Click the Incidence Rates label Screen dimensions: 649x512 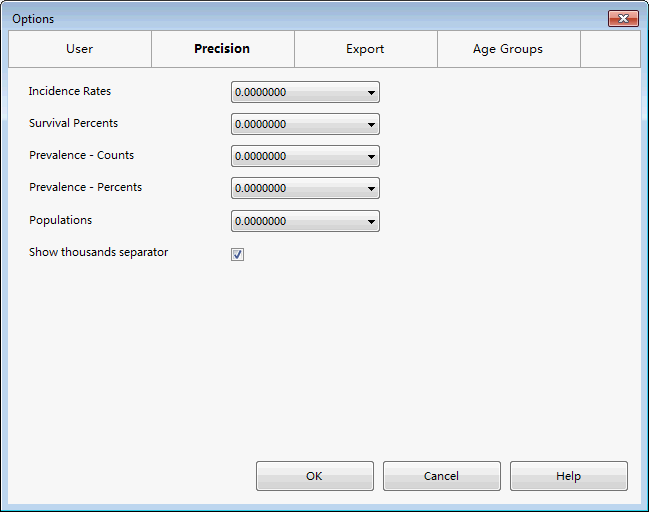[70, 92]
